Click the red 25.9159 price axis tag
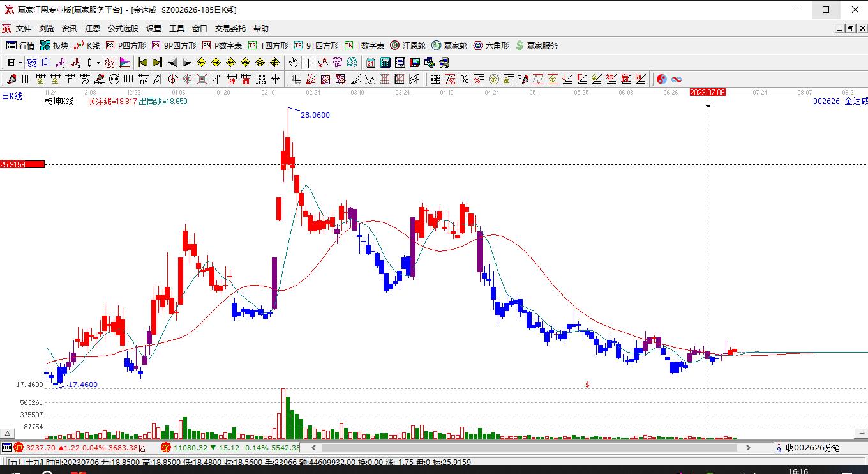The width and height of the screenshot is (868, 474). click(22, 164)
